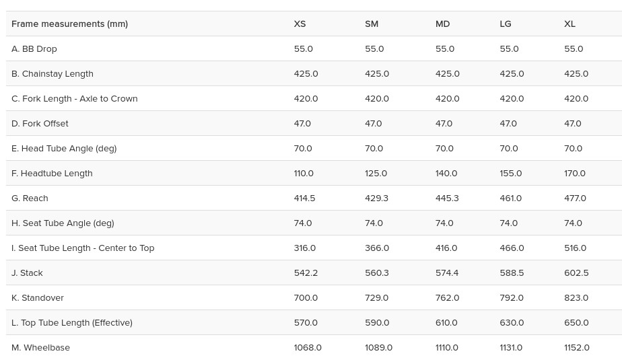Click the 155.0 headtube length for LG

coord(511,173)
